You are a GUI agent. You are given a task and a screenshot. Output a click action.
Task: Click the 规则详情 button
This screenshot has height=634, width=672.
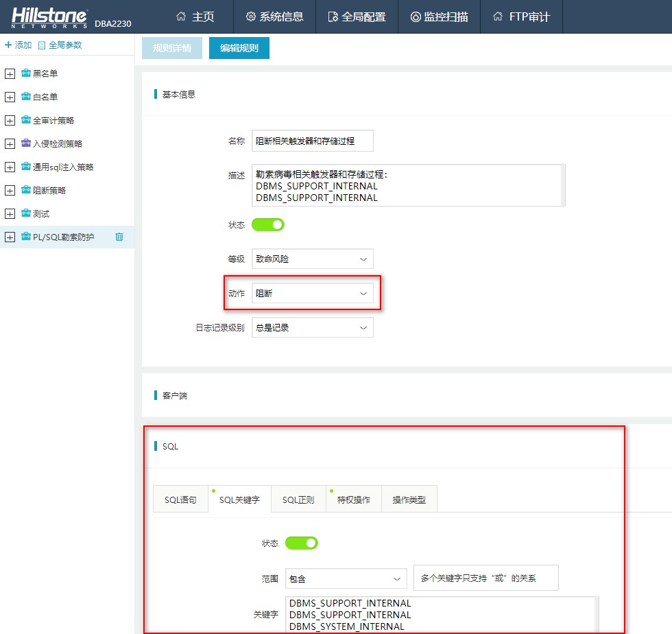172,48
